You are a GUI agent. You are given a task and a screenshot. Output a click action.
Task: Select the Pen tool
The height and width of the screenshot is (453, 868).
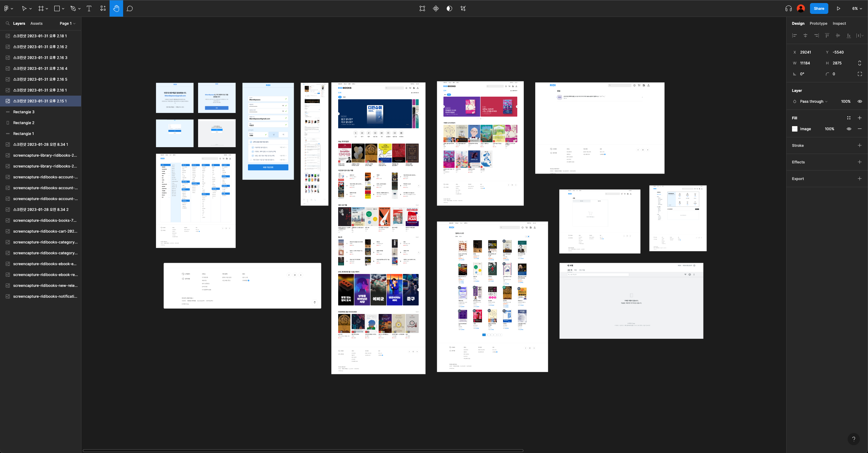(73, 8)
